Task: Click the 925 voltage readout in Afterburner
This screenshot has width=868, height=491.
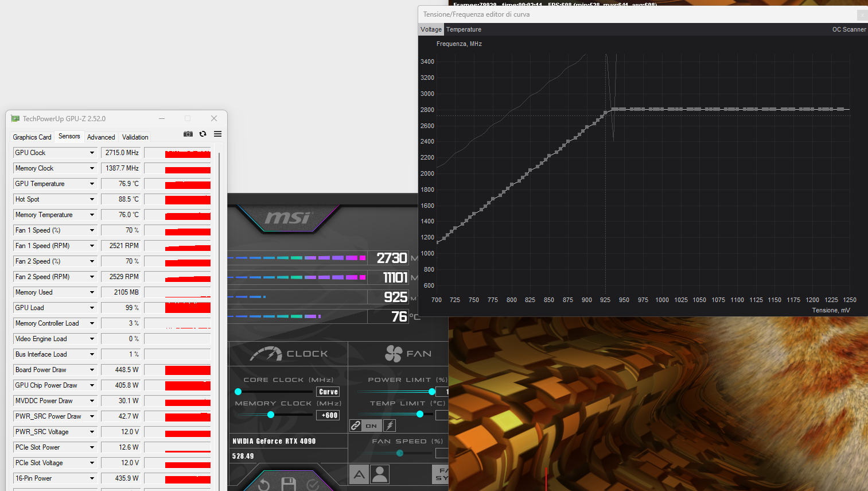Action: pyautogui.click(x=396, y=297)
